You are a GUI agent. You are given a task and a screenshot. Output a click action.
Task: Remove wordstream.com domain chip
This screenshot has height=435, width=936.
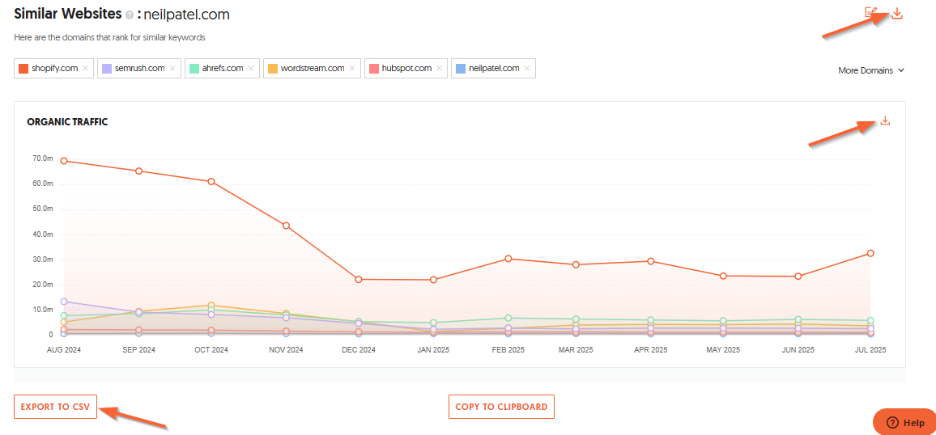352,69
